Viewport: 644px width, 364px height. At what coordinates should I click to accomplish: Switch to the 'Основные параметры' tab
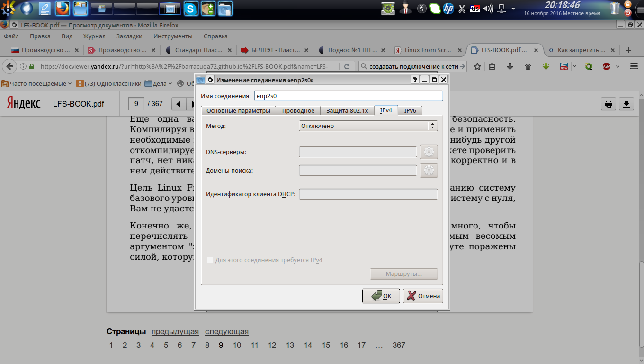[x=238, y=111]
